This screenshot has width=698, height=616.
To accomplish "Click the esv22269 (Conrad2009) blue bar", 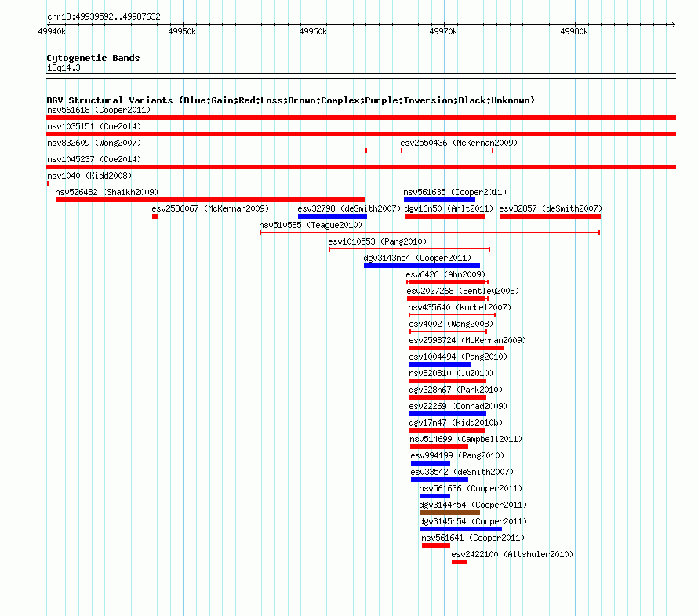I will [448, 414].
